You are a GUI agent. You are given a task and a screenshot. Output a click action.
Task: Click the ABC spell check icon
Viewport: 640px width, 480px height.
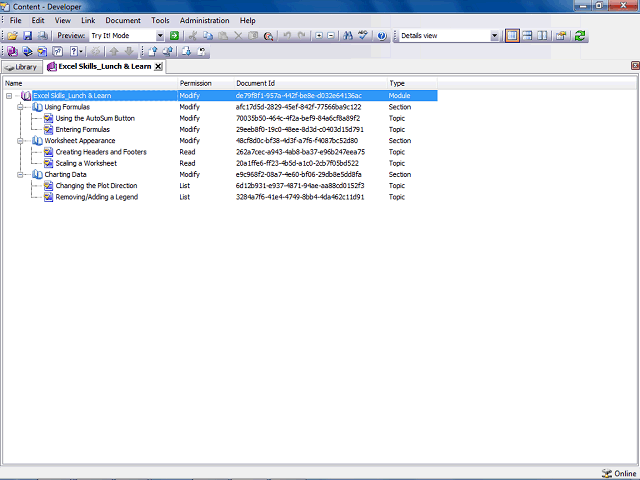(x=362, y=36)
